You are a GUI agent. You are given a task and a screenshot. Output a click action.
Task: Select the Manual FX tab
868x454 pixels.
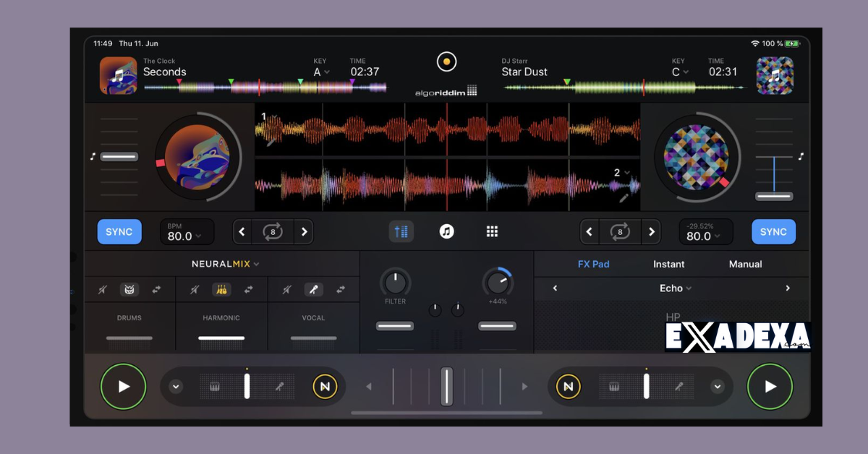point(744,264)
